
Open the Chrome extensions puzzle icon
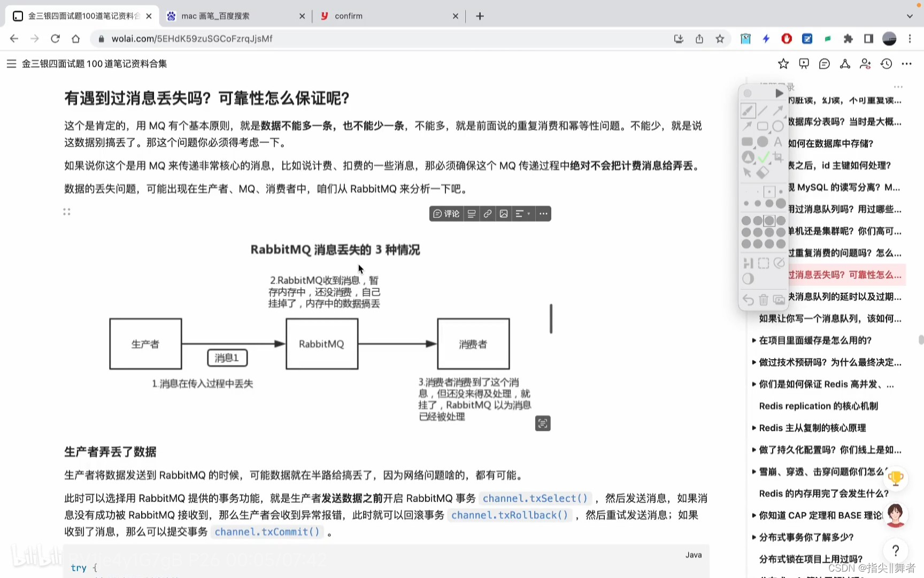click(x=848, y=39)
